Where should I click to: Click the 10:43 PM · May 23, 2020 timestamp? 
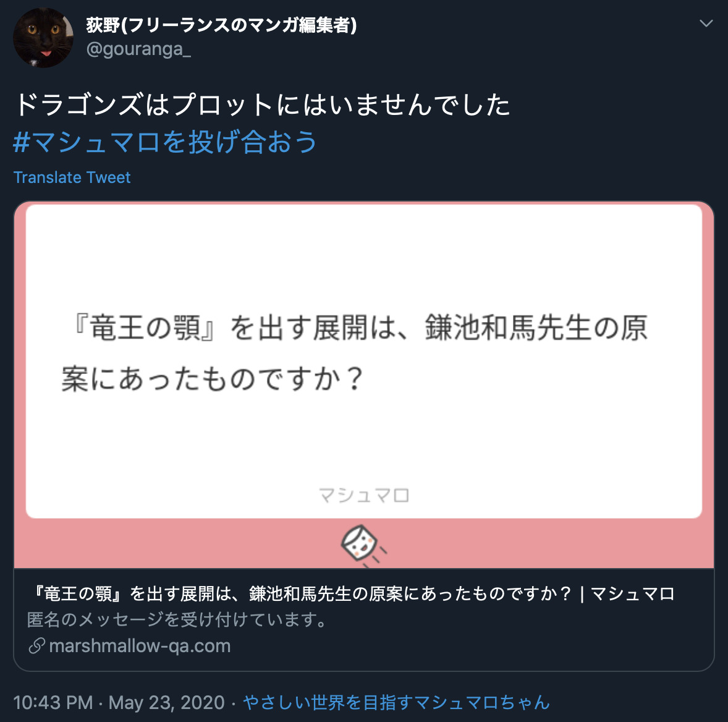coord(119,702)
